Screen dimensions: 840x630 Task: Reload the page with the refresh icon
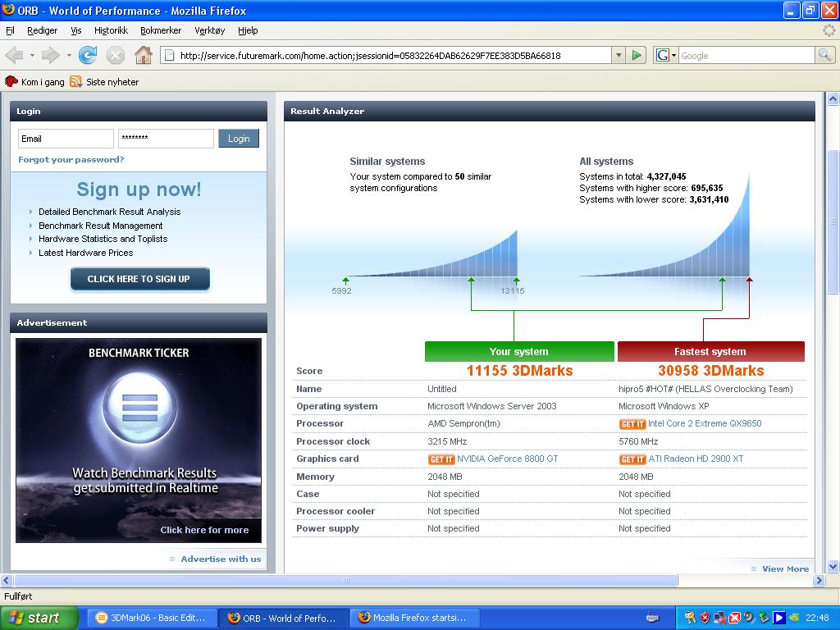point(87,55)
